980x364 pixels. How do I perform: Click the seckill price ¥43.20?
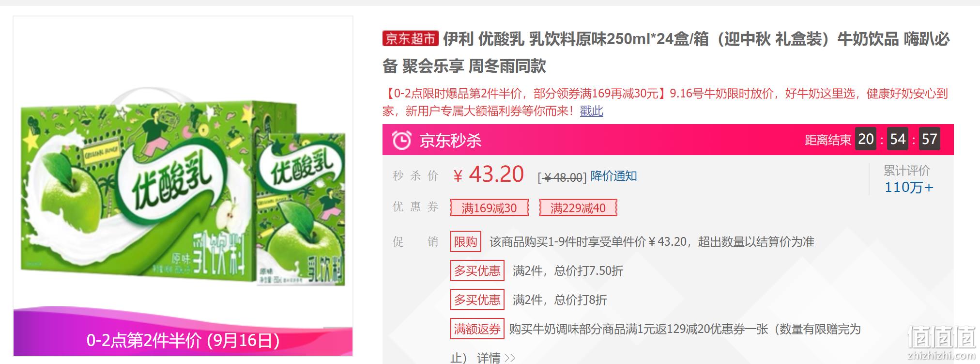(488, 174)
